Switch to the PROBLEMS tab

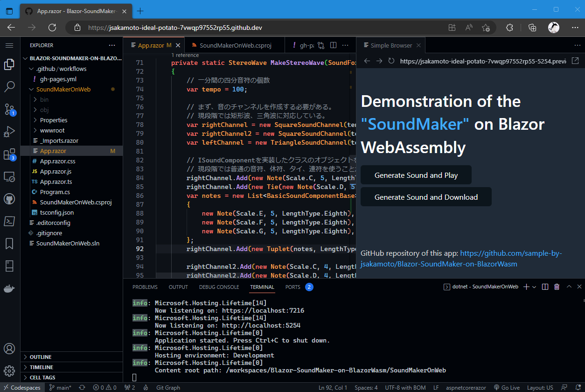[x=145, y=287]
